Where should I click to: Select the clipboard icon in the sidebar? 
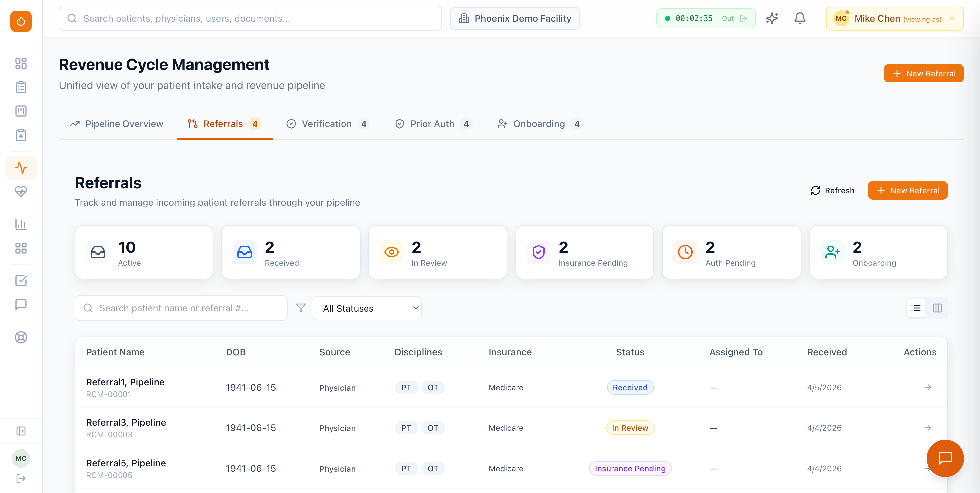[x=21, y=87]
